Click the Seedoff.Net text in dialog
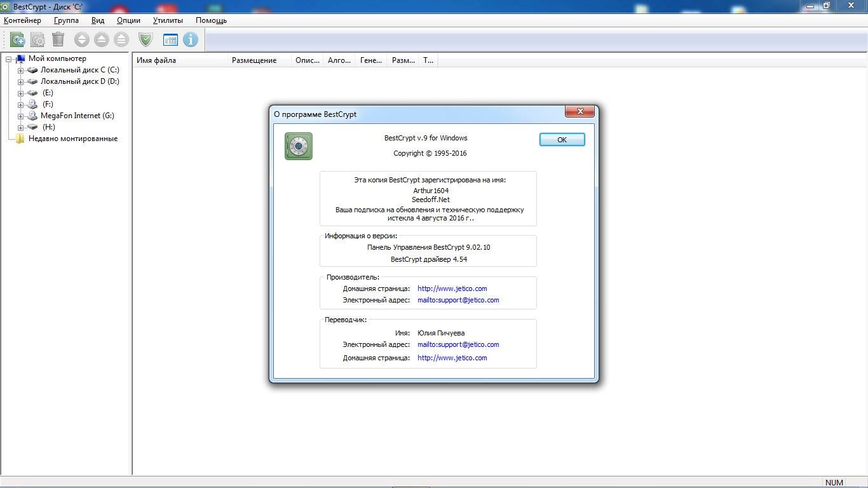 click(x=431, y=200)
